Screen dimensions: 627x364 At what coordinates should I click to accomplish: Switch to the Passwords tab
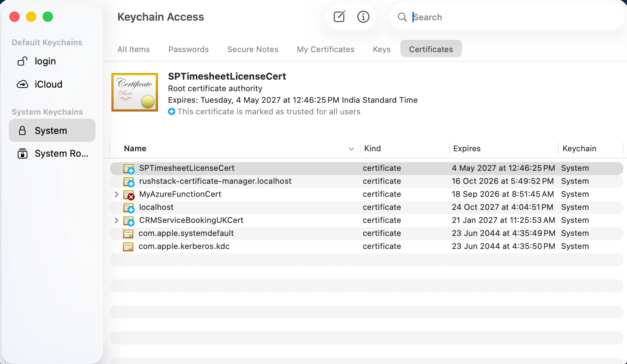click(189, 49)
